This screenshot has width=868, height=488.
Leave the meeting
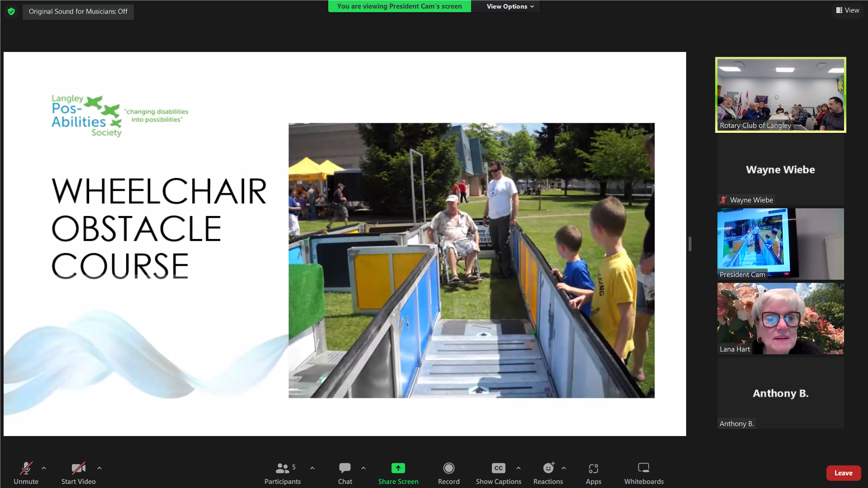[x=843, y=473]
